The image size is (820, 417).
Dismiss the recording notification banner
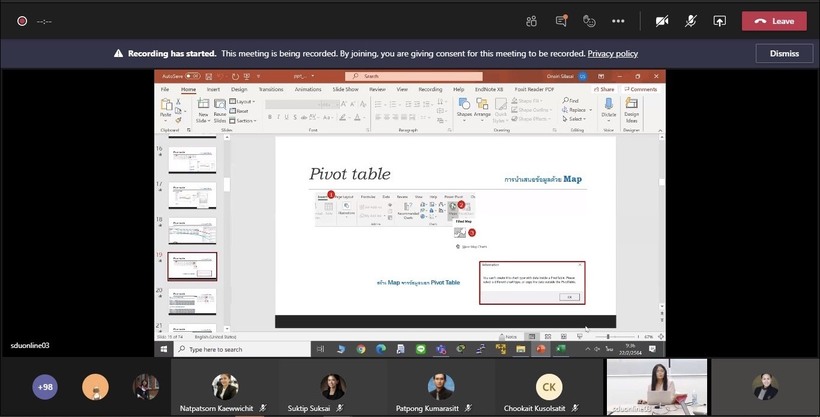(x=783, y=53)
